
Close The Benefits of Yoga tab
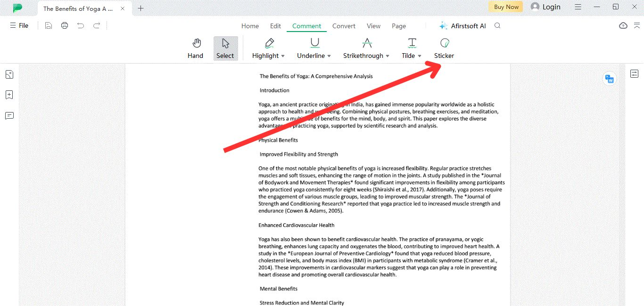click(123, 8)
